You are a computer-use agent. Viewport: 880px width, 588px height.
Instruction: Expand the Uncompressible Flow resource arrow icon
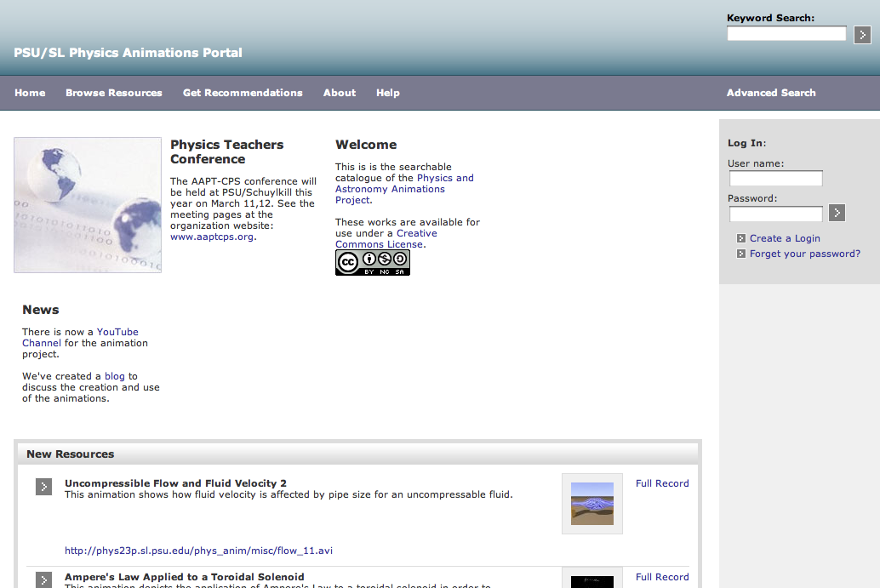(43, 487)
